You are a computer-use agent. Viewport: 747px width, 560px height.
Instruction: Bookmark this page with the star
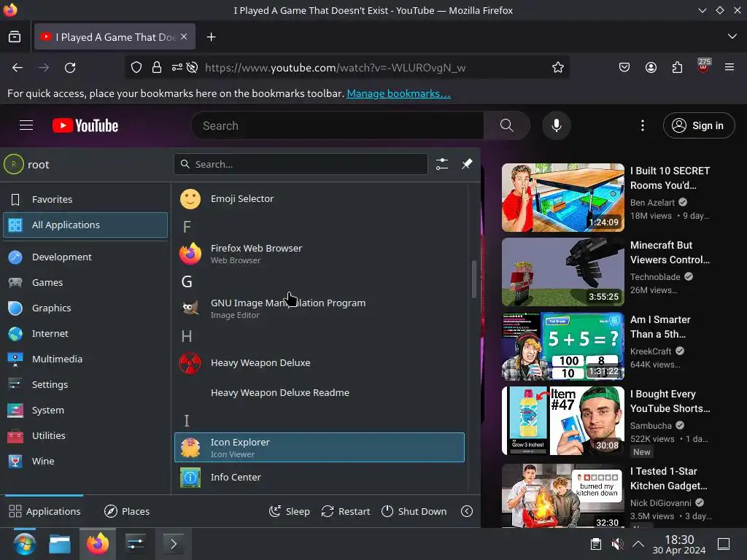pyautogui.click(x=558, y=68)
